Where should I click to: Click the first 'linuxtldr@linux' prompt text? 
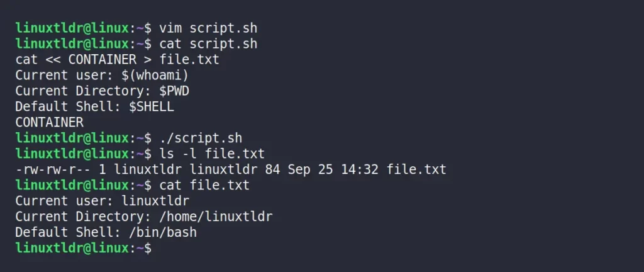click(x=72, y=28)
